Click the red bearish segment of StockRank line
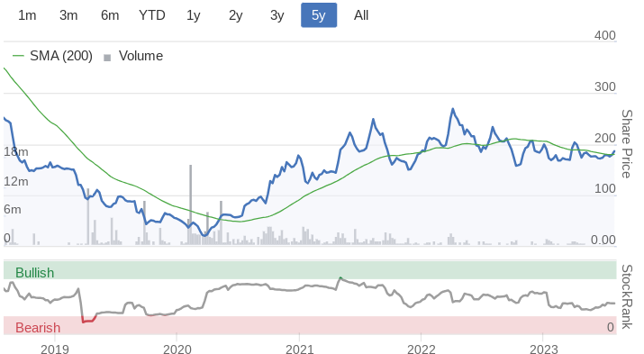Image resolution: width=644 pixels, height=354 pixels. 89,320
